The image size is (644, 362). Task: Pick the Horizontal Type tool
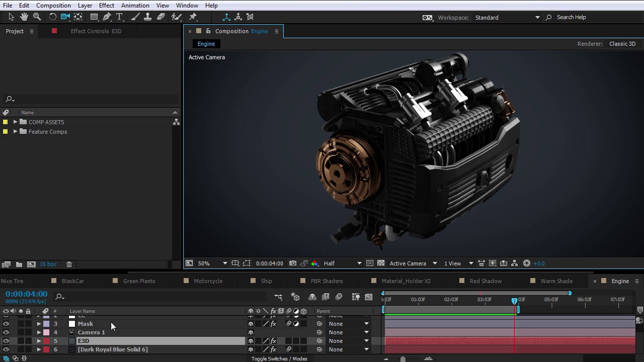120,17
